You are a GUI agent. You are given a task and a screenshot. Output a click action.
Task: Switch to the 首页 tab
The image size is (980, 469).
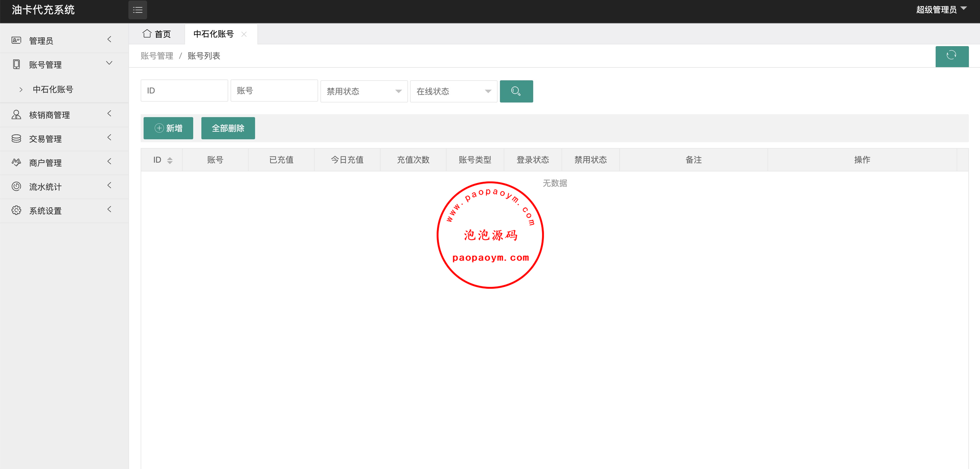(157, 34)
